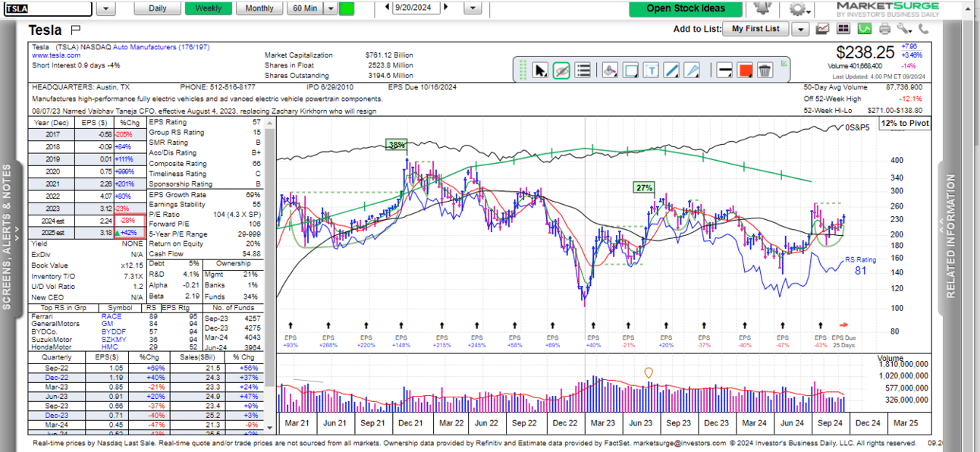Select the pointer cursor drawing tool
Screen dimensions: 980x452
pos(540,71)
